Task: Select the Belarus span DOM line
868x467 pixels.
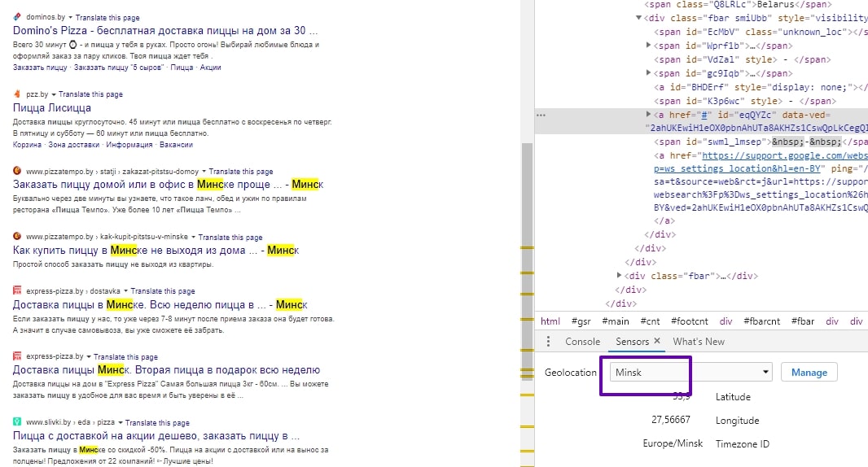Action: click(x=738, y=4)
